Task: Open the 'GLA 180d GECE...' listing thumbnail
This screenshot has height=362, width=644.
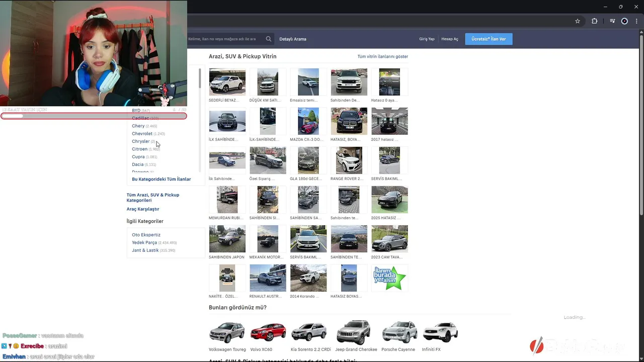Action: (308, 160)
